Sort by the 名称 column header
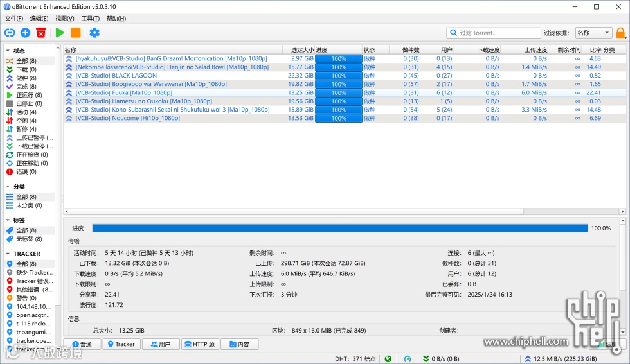The height and width of the screenshot is (364, 630). pyautogui.click(x=173, y=50)
